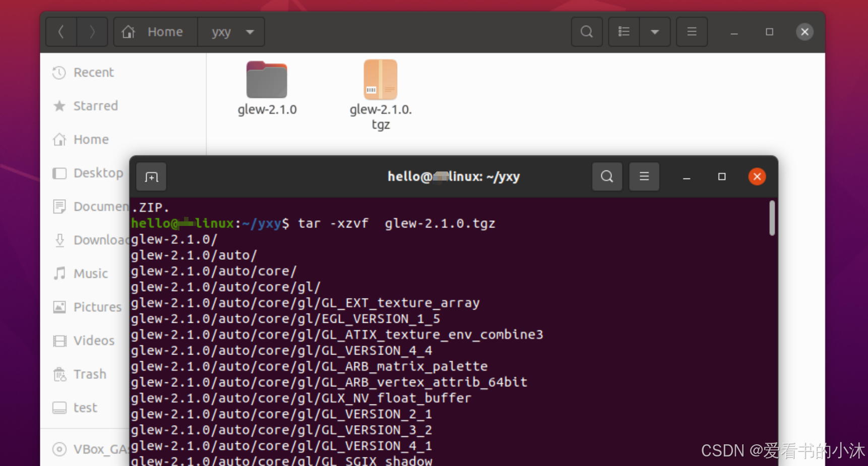Select the glew-2.1.0 folder
868x466 pixels.
coord(267,88)
